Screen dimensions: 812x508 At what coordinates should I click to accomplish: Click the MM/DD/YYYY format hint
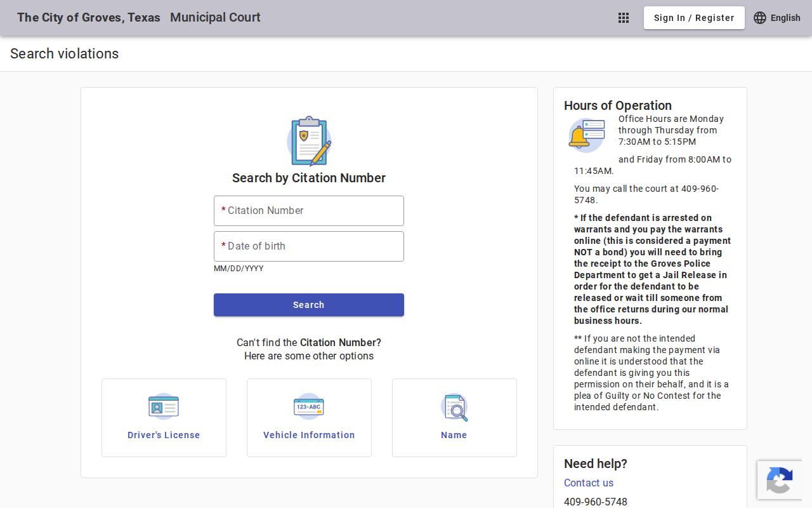[x=239, y=269]
